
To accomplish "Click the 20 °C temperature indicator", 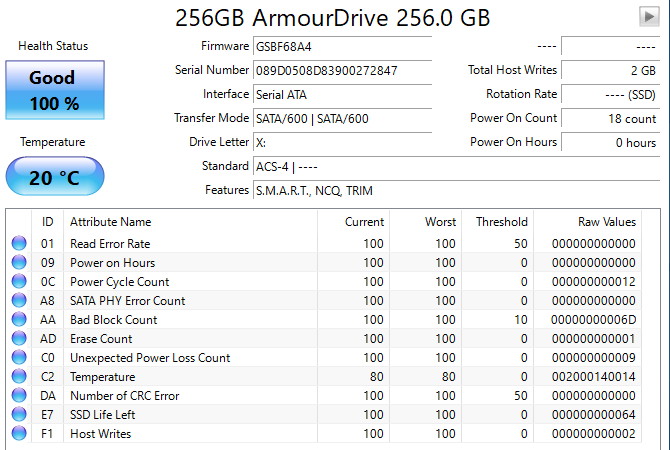I will [55, 176].
